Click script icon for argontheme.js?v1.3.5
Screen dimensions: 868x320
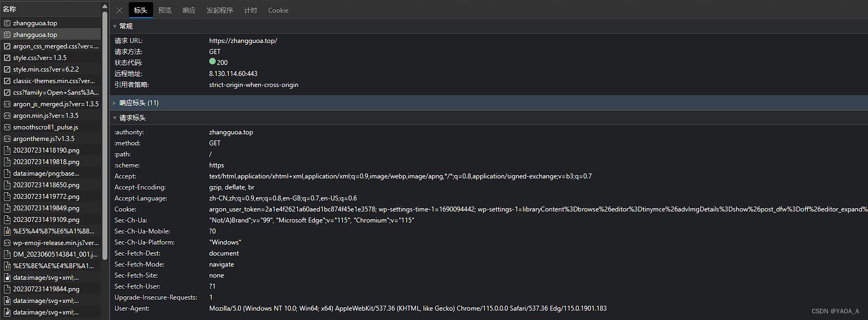(x=7, y=139)
